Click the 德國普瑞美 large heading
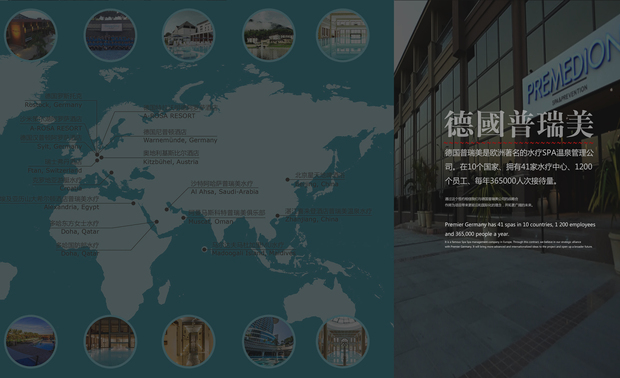Image resolution: width=620 pixels, height=378 pixels. 519,124
